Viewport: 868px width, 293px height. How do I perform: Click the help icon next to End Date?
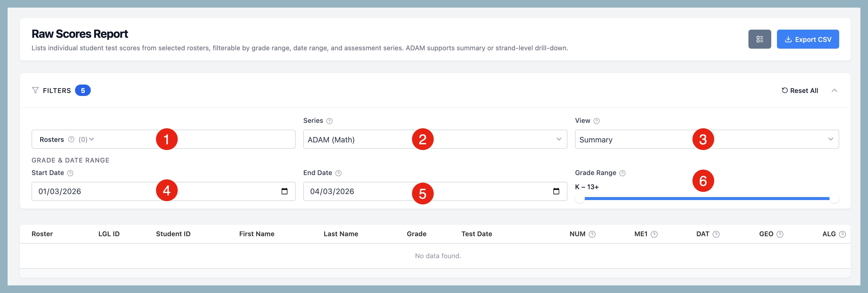pyautogui.click(x=338, y=173)
